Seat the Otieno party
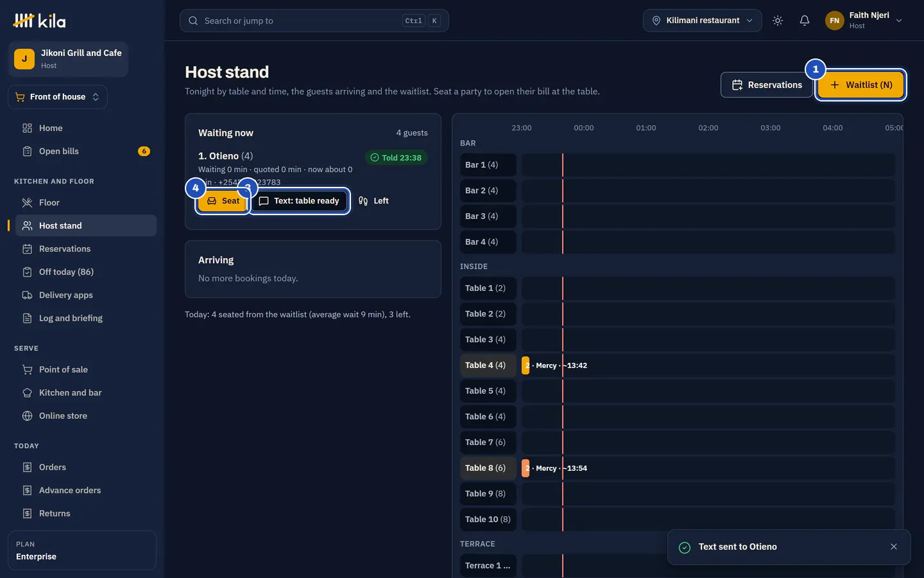Image resolution: width=924 pixels, height=578 pixels. 223,201
